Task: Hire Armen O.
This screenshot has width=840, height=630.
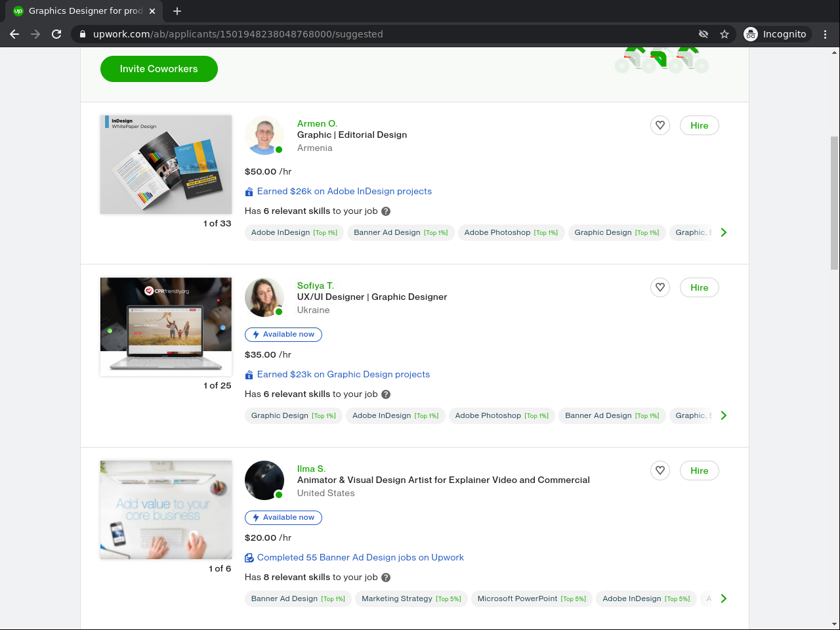Action: [700, 125]
